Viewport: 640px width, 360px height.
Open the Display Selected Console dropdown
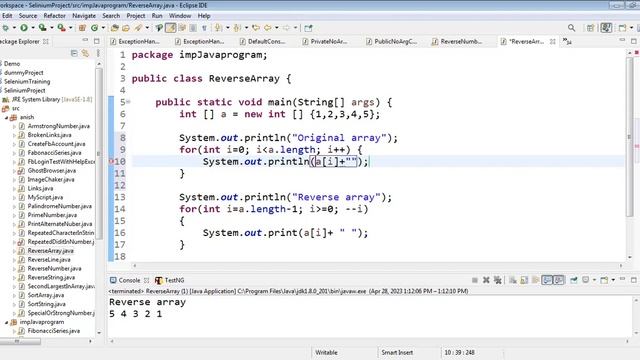[594, 280]
